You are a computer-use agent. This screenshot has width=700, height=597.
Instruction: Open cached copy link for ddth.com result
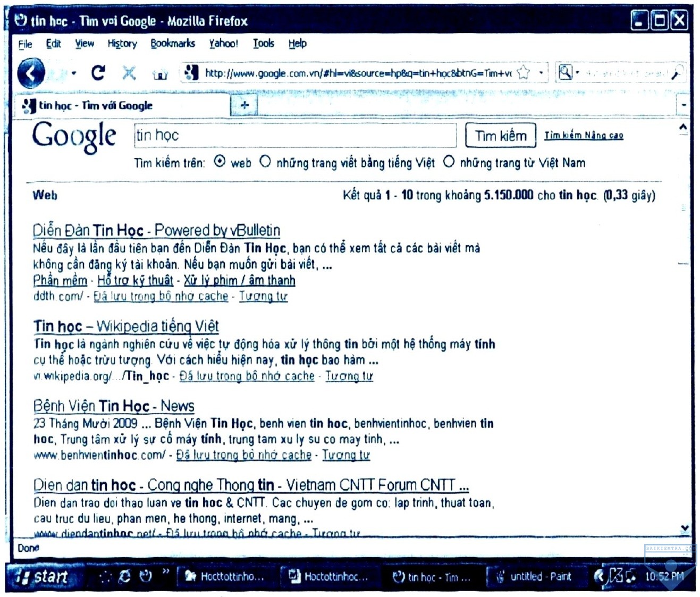(x=161, y=296)
